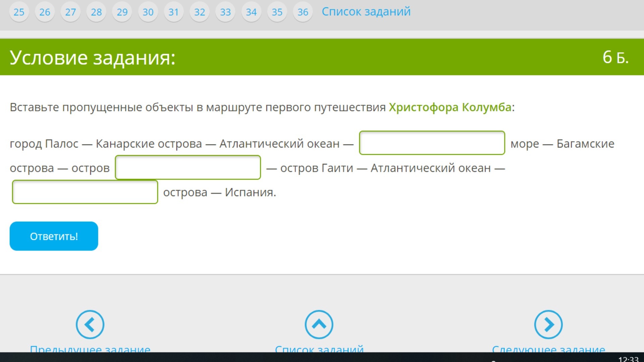Viewport: 644px width, 362px height.
Task: Switch to task number 30
Action: click(x=148, y=12)
